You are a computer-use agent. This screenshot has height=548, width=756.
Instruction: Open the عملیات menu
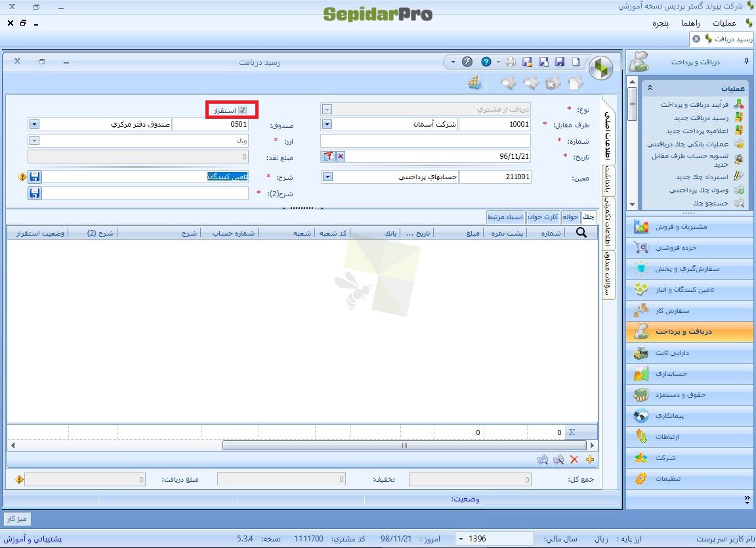724,23
